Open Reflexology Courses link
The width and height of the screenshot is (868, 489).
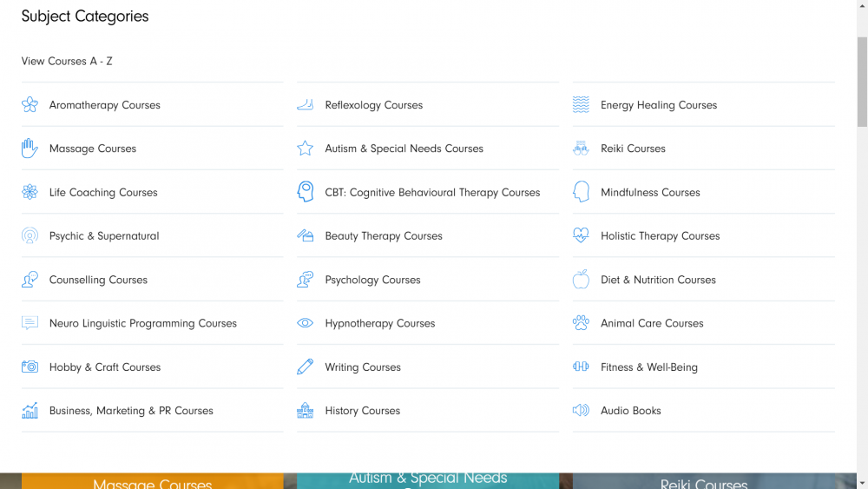373,105
